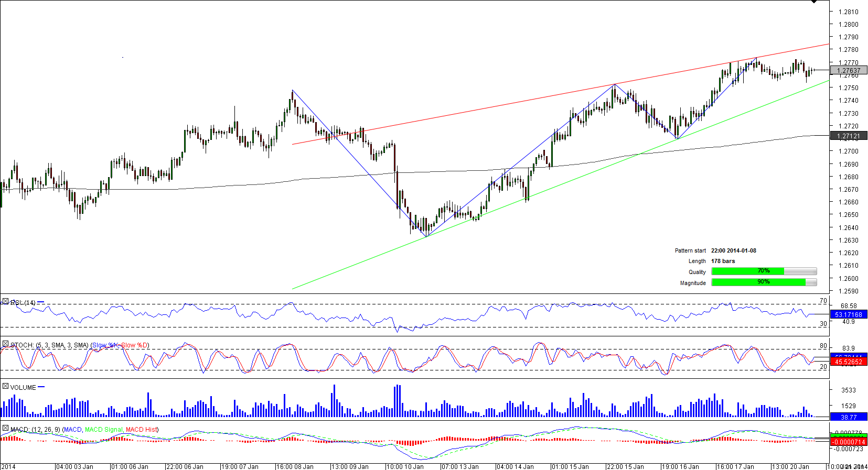The height and width of the screenshot is (470, 868).
Task: Click the MACD Signal legend text
Action: click(104, 430)
